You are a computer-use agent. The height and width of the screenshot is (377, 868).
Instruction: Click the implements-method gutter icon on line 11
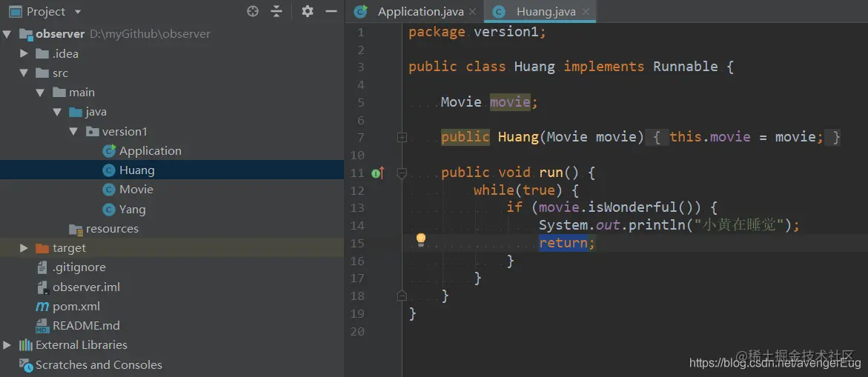point(378,173)
